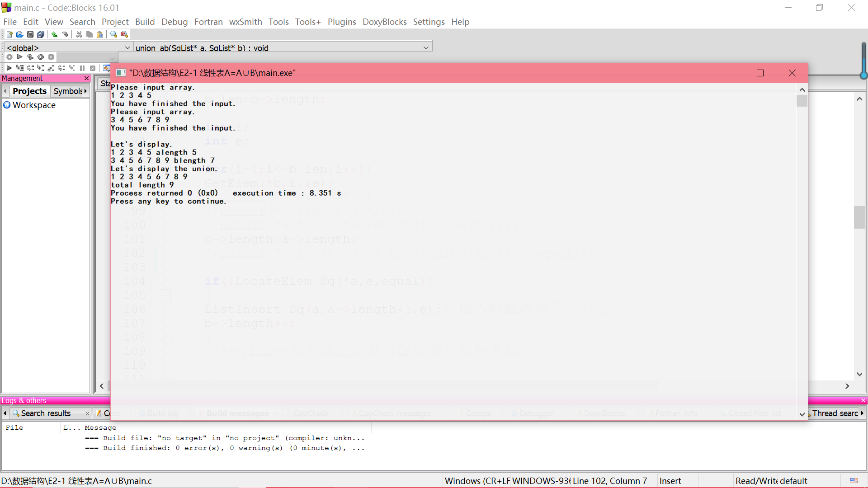Click the Save all files icon
This screenshot has width=868, height=488.
point(41,34)
